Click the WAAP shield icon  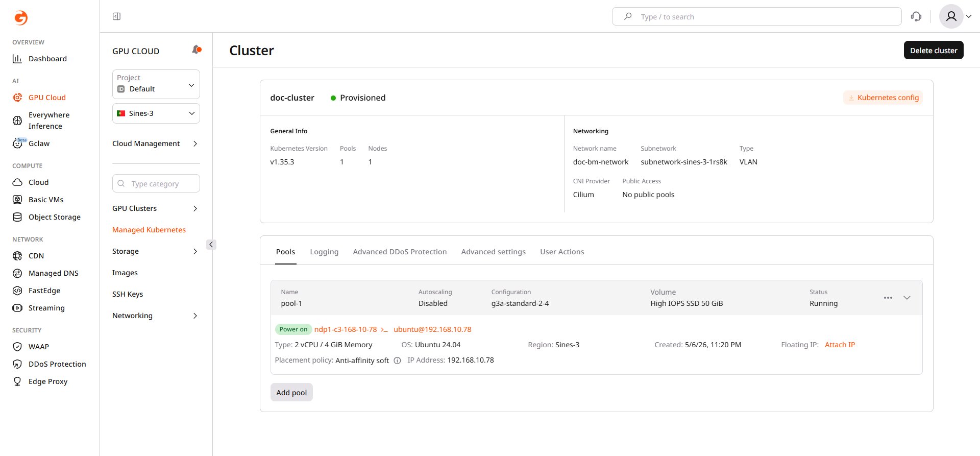pos(17,347)
